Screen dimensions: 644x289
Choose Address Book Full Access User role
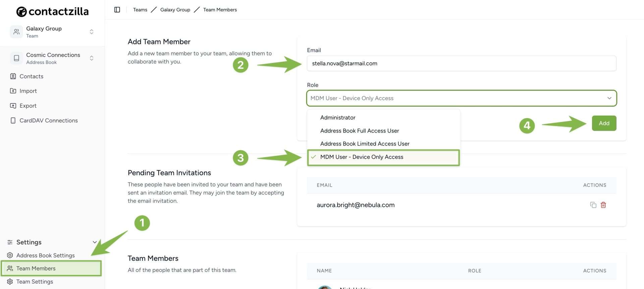click(383, 131)
